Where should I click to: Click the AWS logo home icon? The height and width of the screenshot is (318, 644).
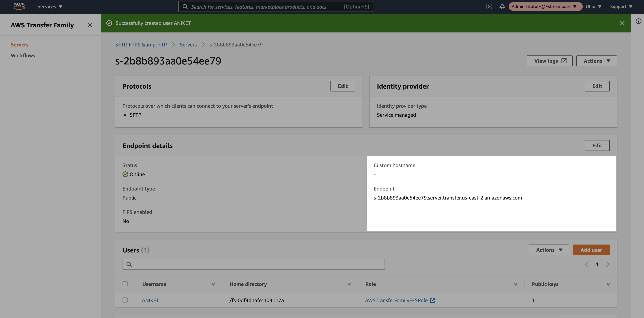(19, 6)
